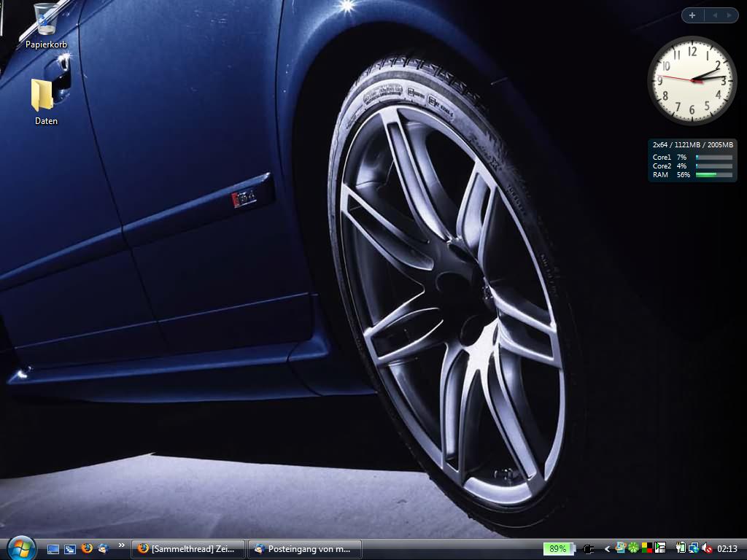Switch to the Posteingang Thunderbird taskbar window
The image size is (747, 560).
pos(305,549)
